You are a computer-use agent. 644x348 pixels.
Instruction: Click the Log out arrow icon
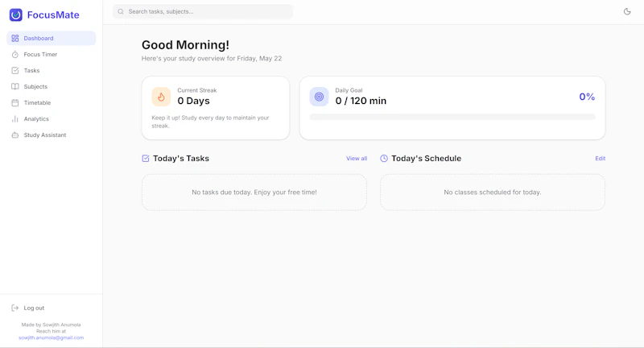[15, 308]
